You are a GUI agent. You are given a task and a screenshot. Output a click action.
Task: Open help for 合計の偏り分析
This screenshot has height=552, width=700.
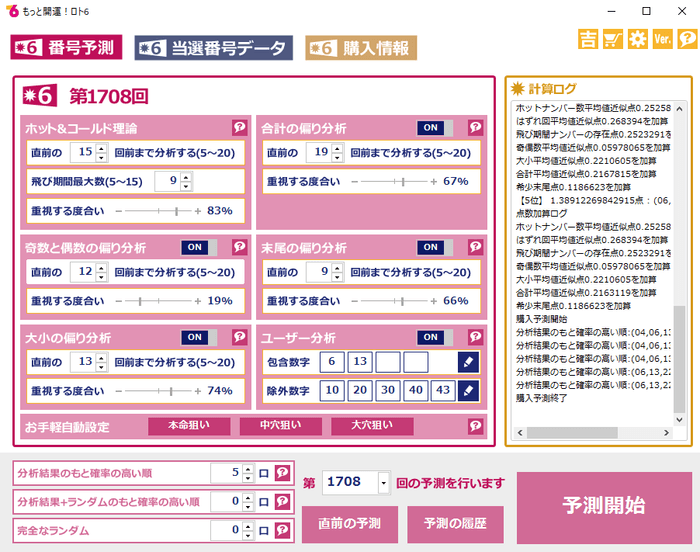pyautogui.click(x=475, y=128)
